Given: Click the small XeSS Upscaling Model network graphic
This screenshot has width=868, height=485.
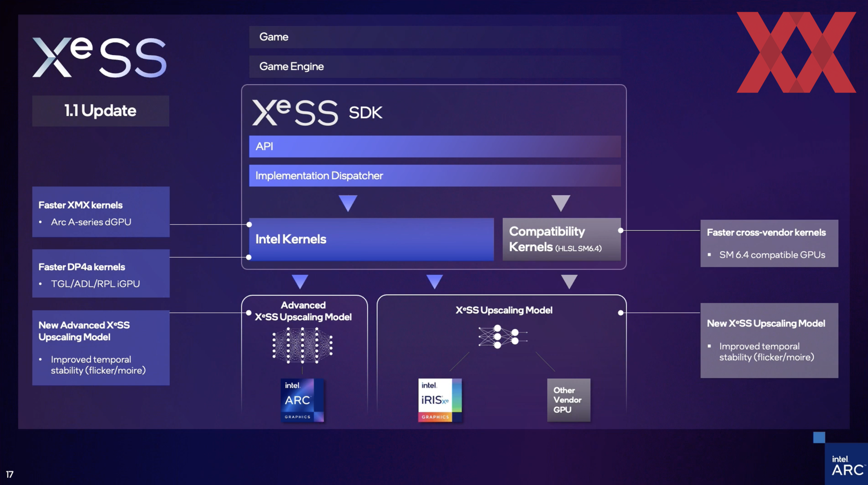Looking at the screenshot, I should point(503,336).
